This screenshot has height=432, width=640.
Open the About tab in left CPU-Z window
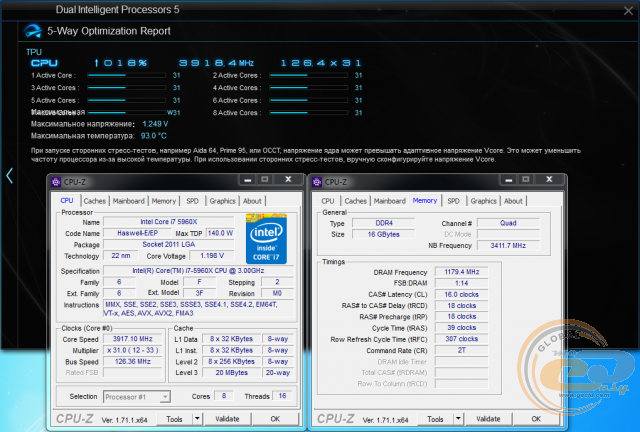tap(252, 201)
